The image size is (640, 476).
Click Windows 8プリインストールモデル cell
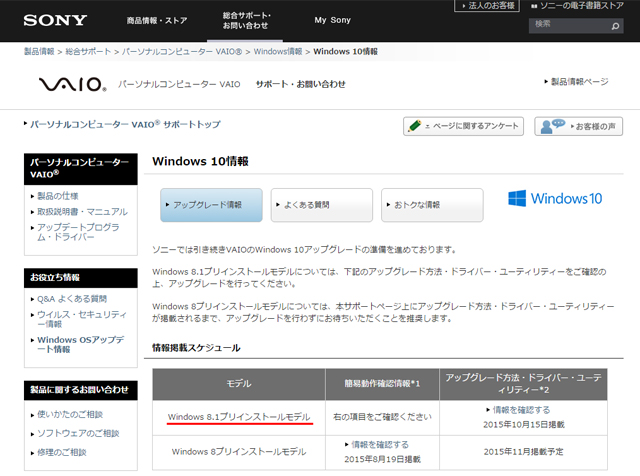tap(239, 452)
